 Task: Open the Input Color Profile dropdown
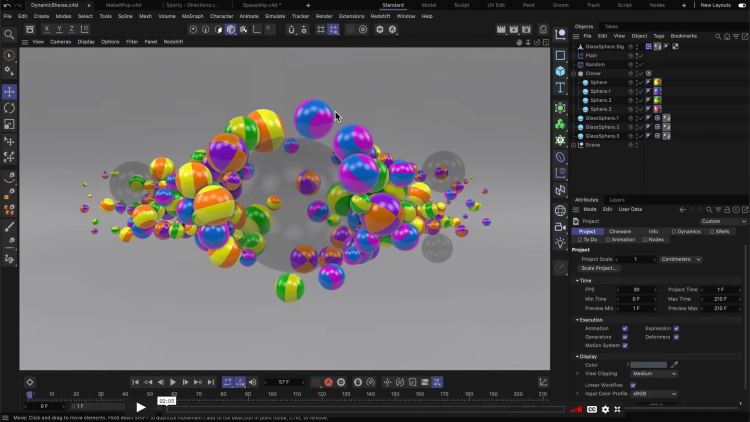point(654,394)
